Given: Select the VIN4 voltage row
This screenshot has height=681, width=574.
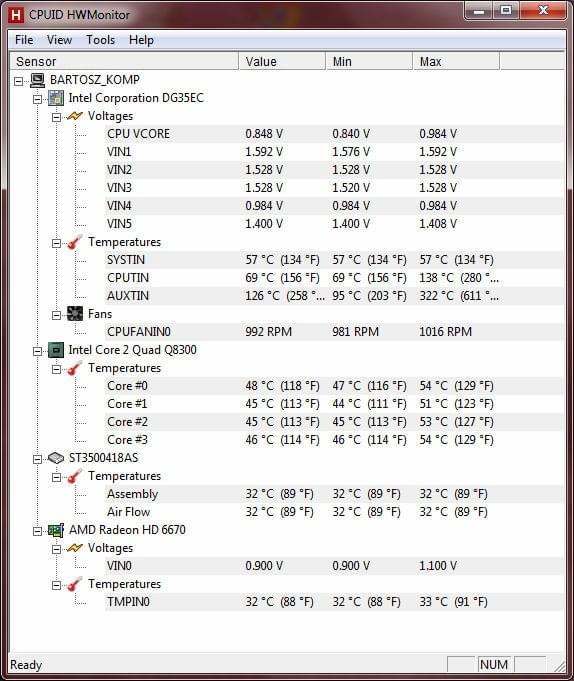Looking at the screenshot, I should (334, 206).
